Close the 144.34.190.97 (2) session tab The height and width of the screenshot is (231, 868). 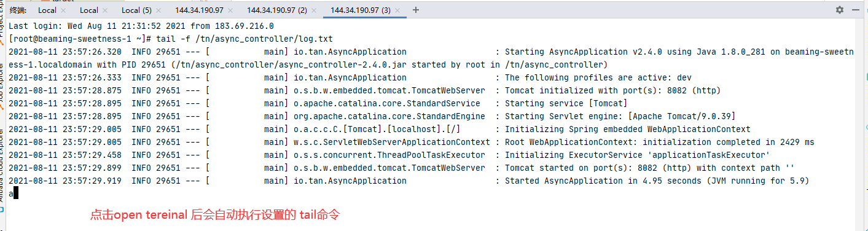pos(314,10)
